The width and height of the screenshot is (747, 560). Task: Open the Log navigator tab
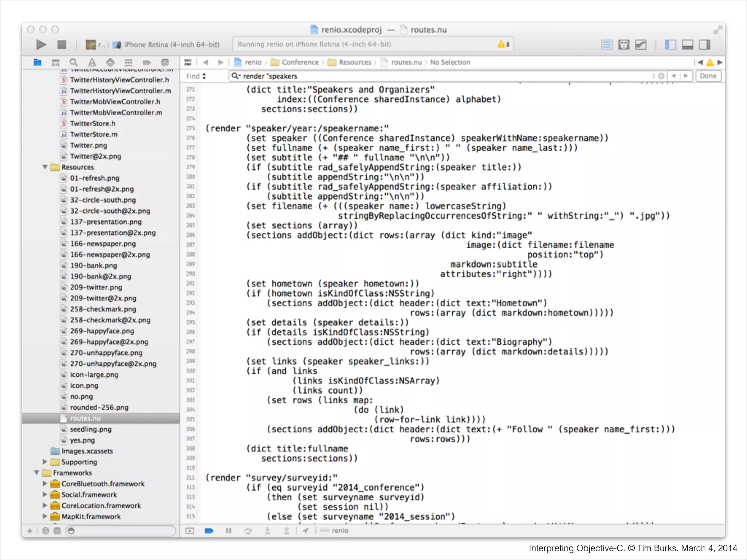coord(165,62)
